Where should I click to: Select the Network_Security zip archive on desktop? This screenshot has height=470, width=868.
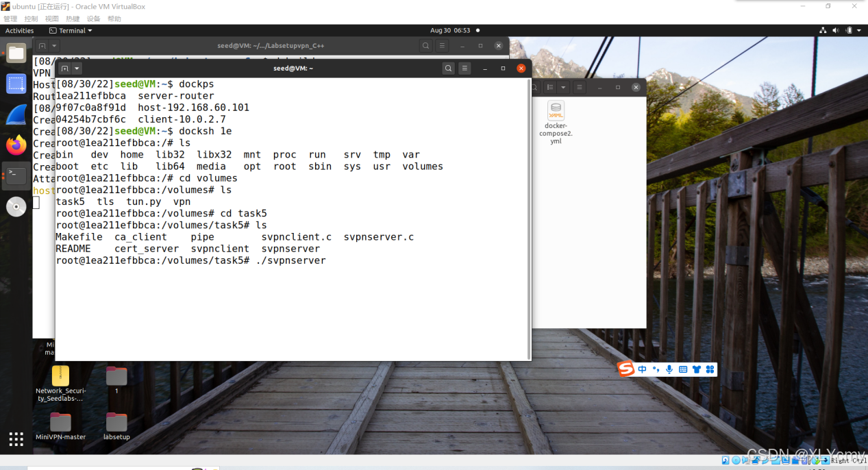[60, 384]
